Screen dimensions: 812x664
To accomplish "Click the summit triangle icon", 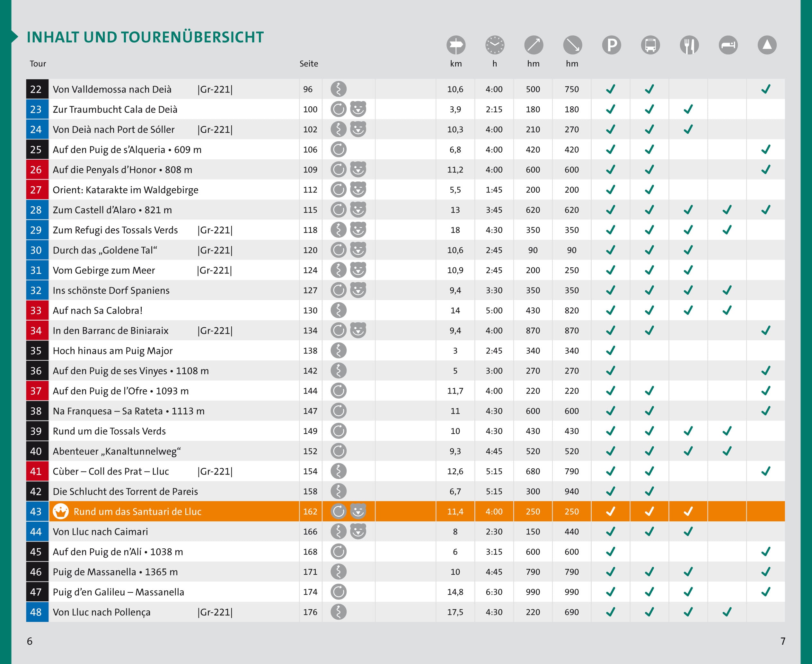I will point(767,45).
